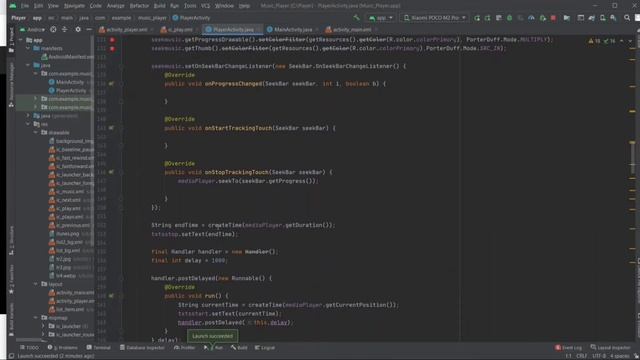This screenshot has width=640, height=360.
Task: Open the Android project view dropdown
Action: pyautogui.click(x=32, y=29)
